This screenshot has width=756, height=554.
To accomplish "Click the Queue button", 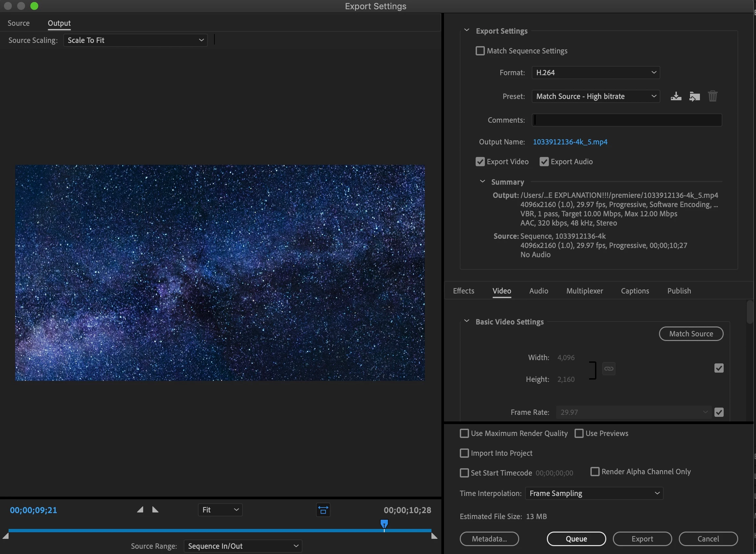I will (x=576, y=539).
